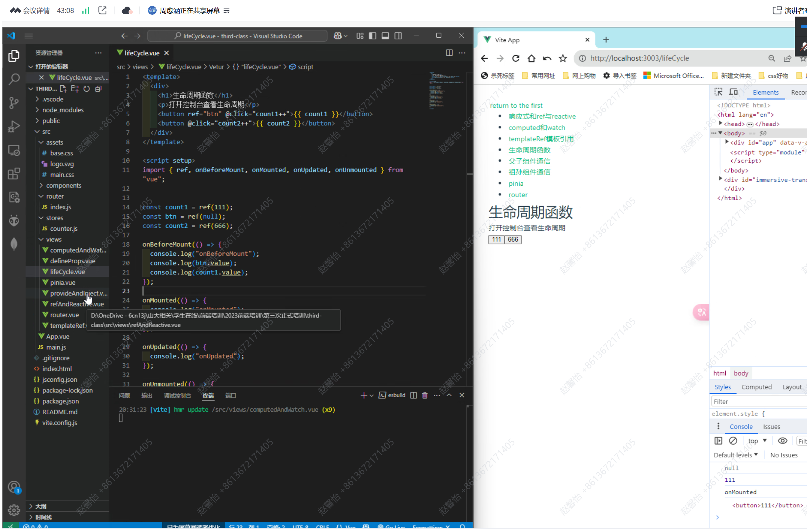Toggle device toolbar in DevTools

733,92
